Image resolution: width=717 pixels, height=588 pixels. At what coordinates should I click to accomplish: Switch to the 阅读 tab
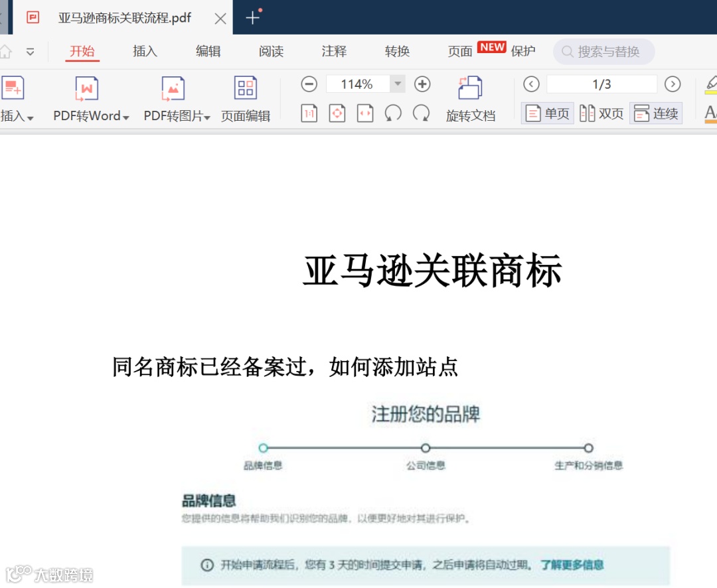coord(271,51)
